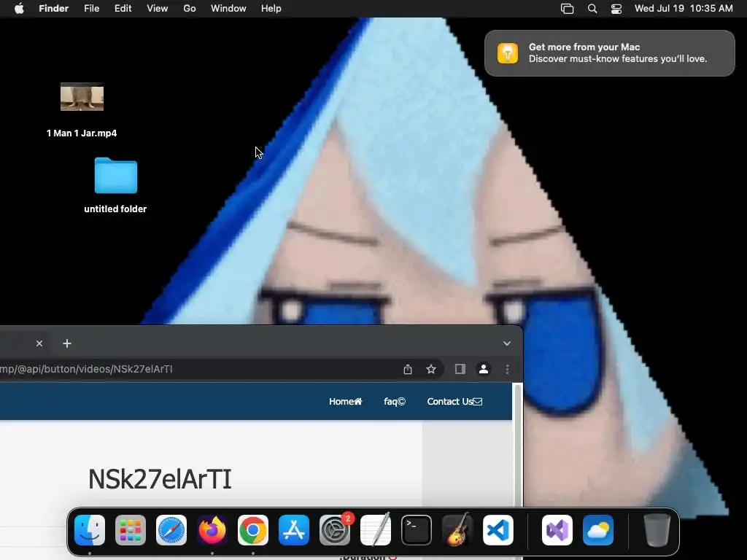Open the Trash in the Dock

pyautogui.click(x=657, y=530)
